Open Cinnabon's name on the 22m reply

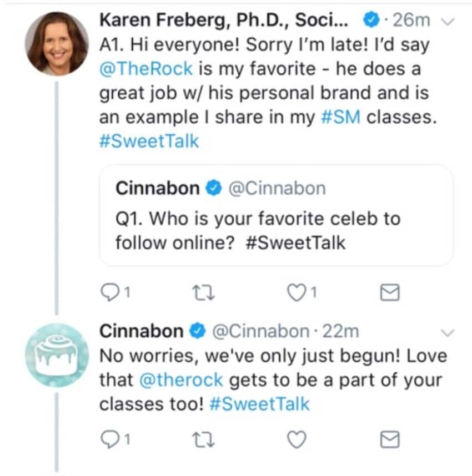(x=142, y=331)
